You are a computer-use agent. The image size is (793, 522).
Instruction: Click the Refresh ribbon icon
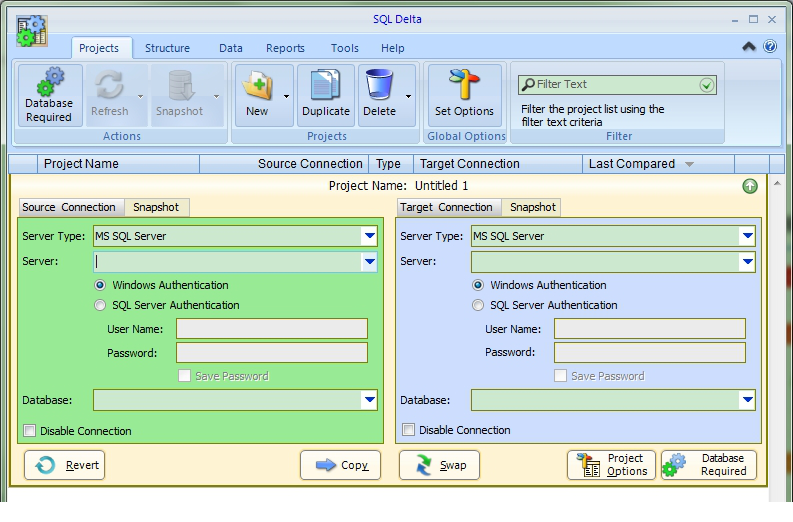pyautogui.click(x=110, y=95)
